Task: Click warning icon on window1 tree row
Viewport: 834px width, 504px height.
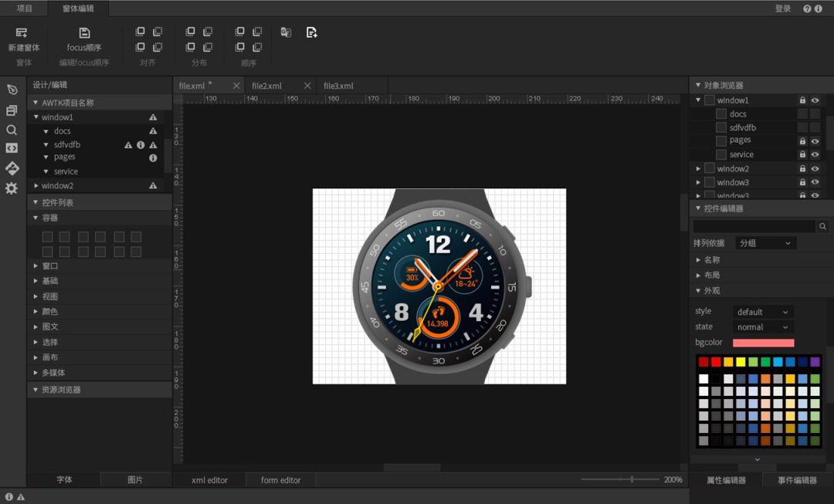Action: (153, 117)
